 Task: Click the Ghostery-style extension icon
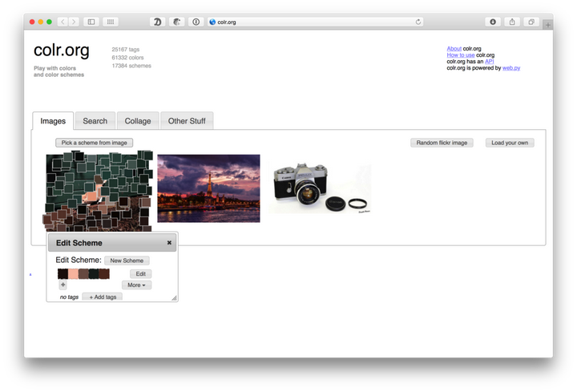(177, 22)
